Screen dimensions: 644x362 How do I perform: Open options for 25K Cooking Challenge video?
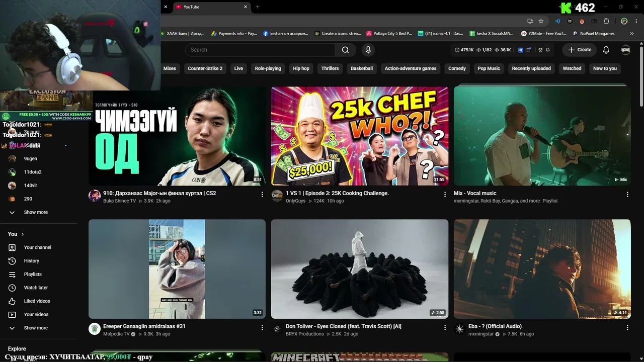click(445, 194)
